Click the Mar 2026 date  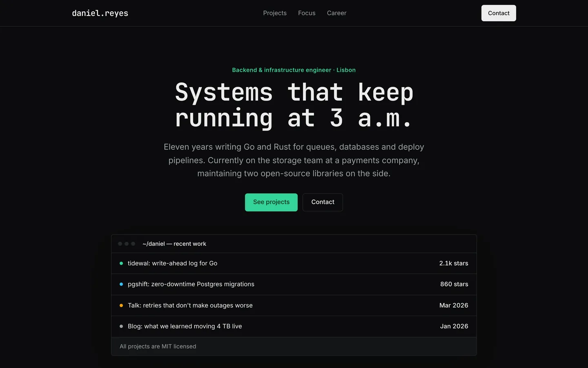pyautogui.click(x=454, y=305)
